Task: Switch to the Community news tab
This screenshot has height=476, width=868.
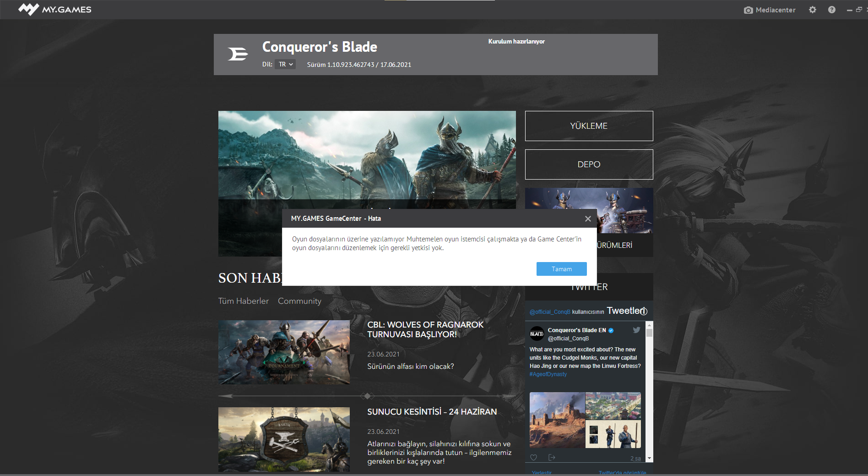Action: pos(299,301)
